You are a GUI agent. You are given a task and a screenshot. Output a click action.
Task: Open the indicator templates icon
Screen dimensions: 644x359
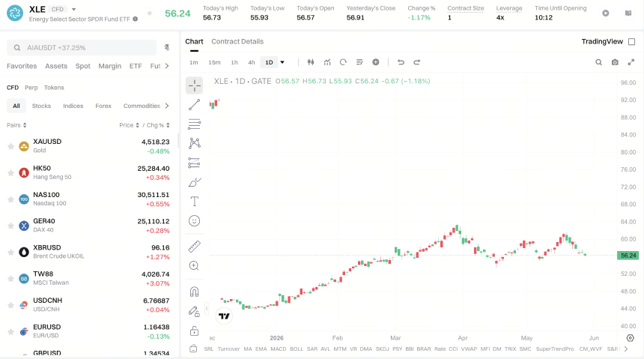[x=359, y=62]
